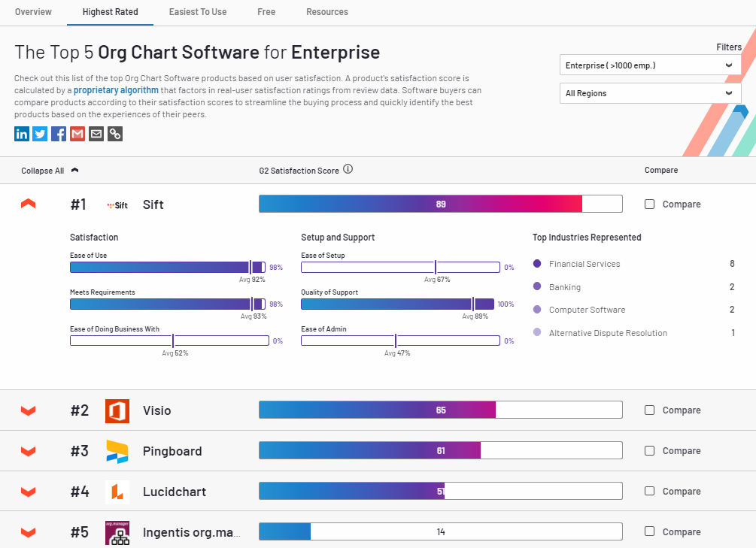Share the list via Gmail
The image size is (756, 548).
(x=77, y=134)
